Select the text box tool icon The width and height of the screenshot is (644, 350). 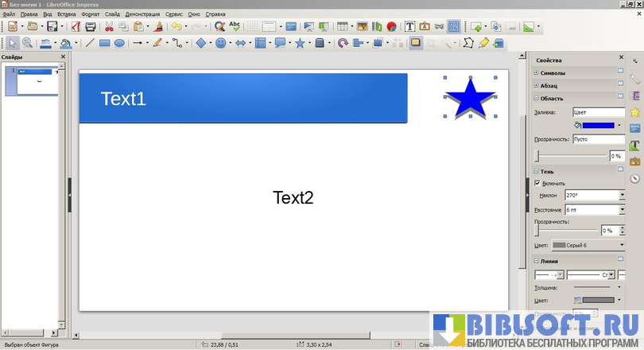[409, 26]
